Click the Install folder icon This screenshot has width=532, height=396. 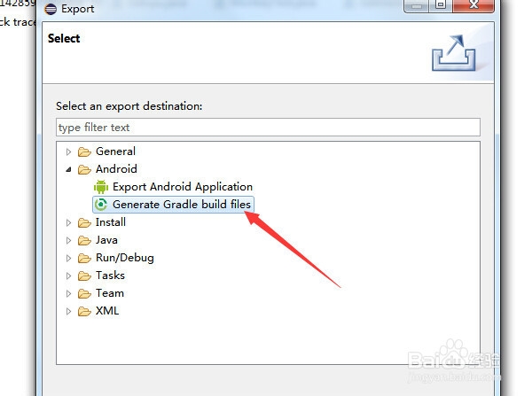[x=84, y=222]
